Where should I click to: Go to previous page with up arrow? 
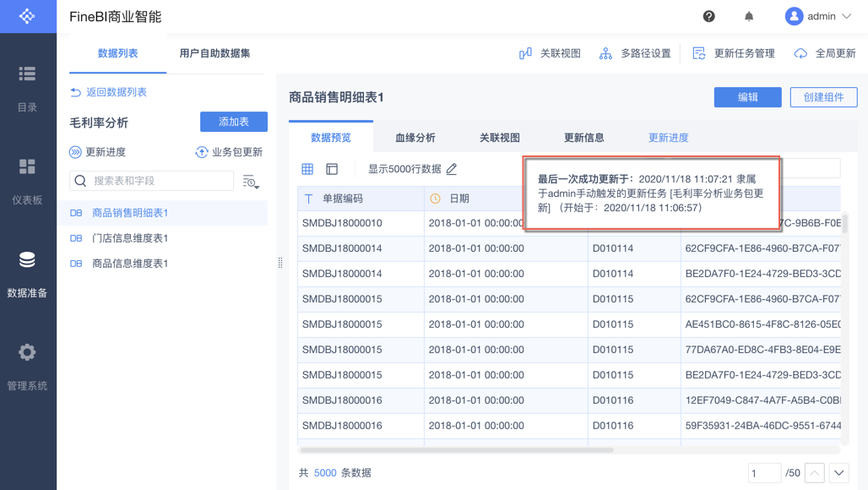(x=815, y=473)
